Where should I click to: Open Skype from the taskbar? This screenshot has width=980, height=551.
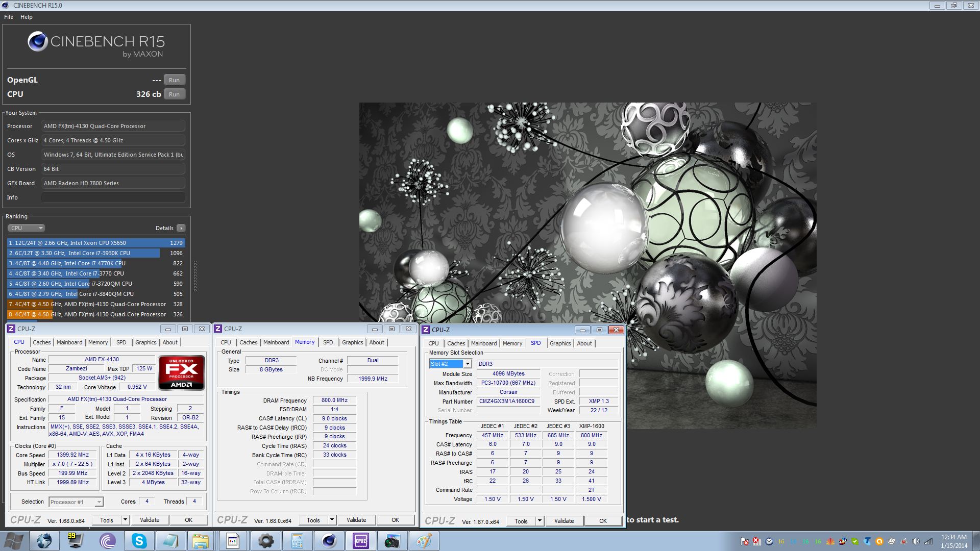pos(139,541)
